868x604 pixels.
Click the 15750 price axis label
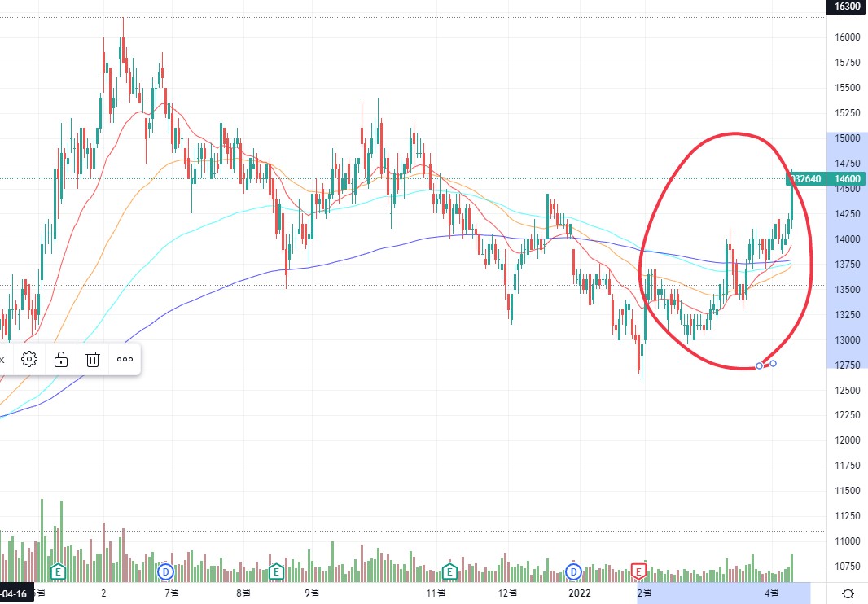848,63
